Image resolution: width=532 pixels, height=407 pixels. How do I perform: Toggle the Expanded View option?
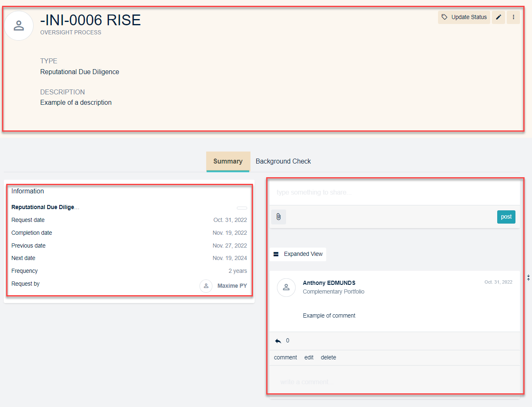(x=298, y=254)
